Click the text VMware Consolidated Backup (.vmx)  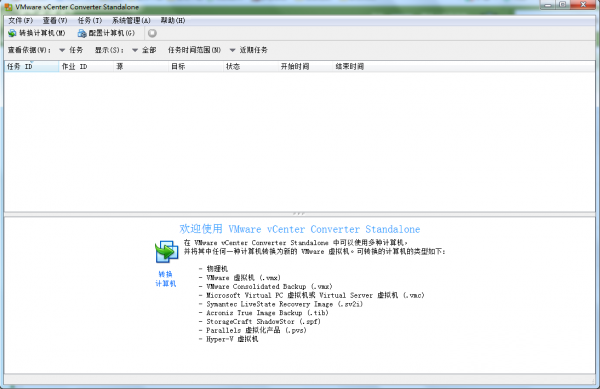point(269,286)
